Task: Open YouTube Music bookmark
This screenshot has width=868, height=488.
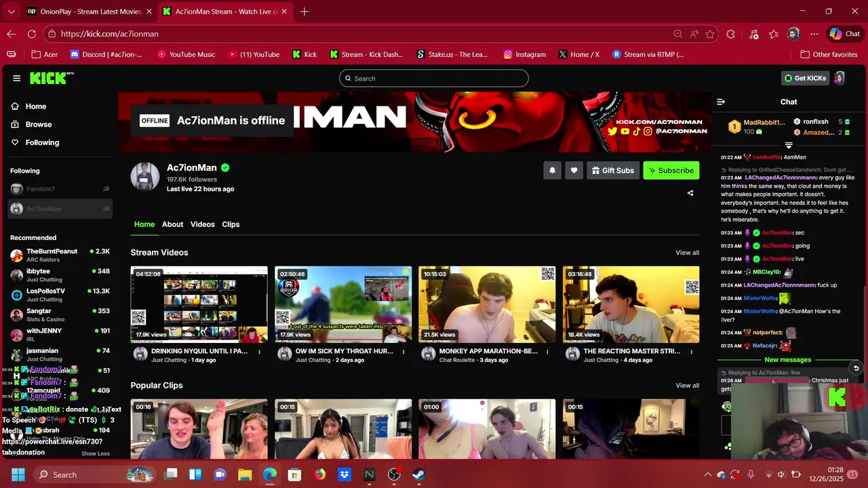Action: 186,54
